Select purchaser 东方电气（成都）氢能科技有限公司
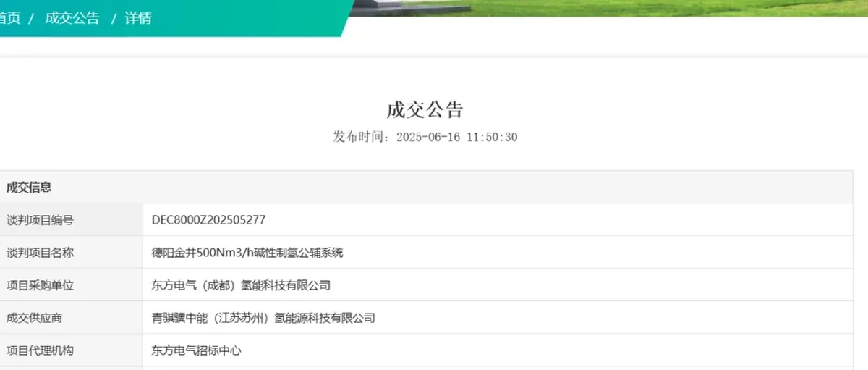This screenshot has width=868, height=370. pos(241,285)
